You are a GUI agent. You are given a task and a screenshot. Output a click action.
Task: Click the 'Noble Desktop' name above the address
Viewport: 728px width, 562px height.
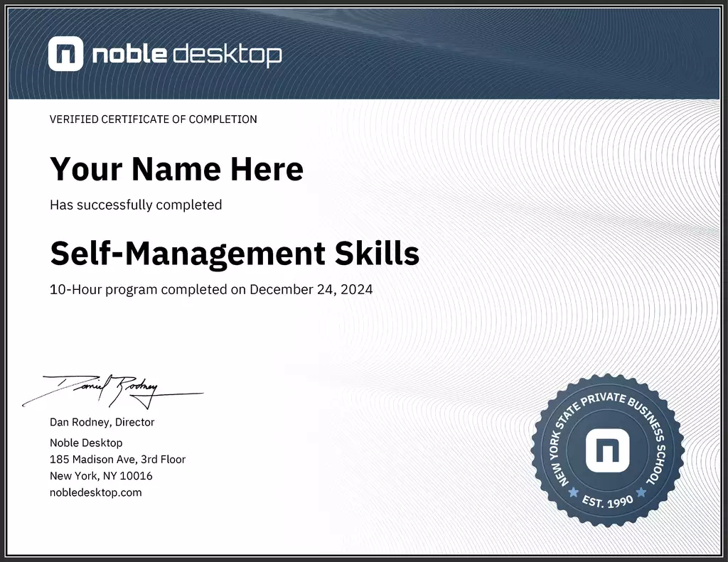click(x=86, y=443)
